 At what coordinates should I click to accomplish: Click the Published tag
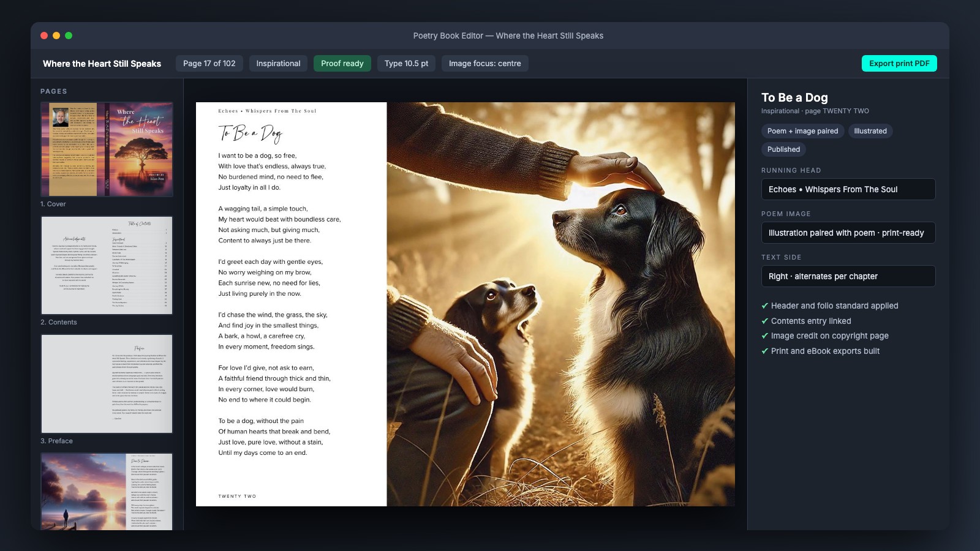click(784, 149)
